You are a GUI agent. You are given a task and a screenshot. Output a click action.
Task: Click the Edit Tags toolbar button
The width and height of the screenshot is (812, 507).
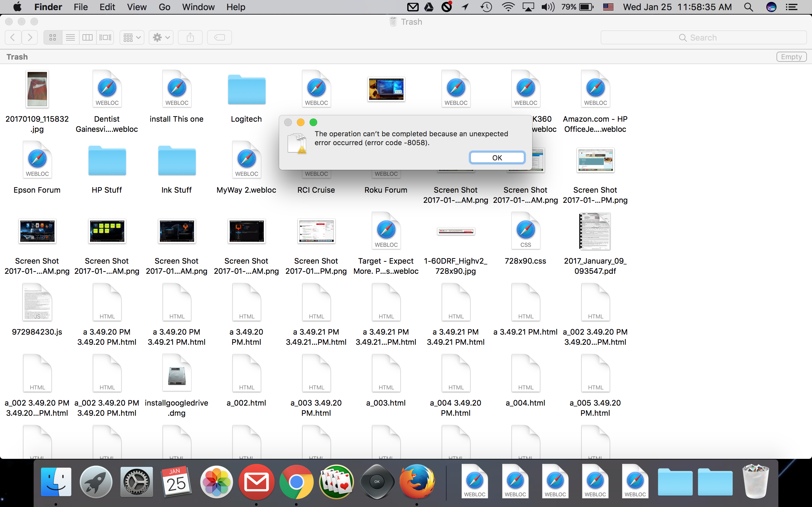point(219,37)
